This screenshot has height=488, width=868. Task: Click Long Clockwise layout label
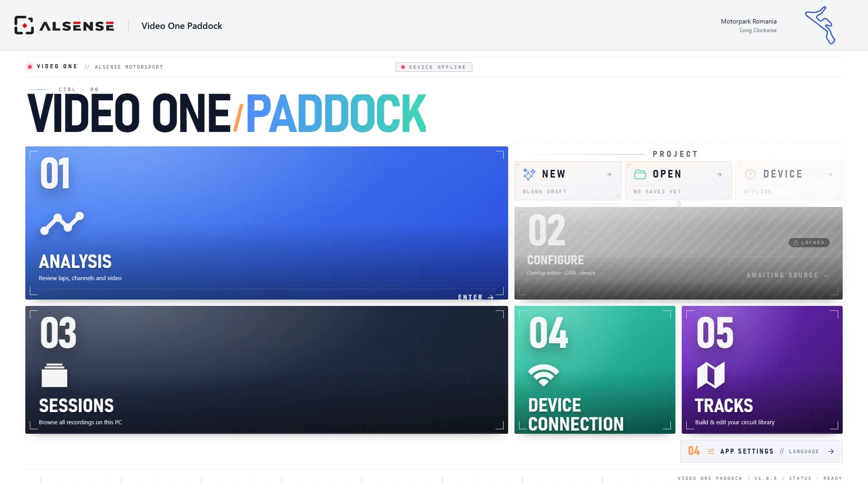point(758,30)
